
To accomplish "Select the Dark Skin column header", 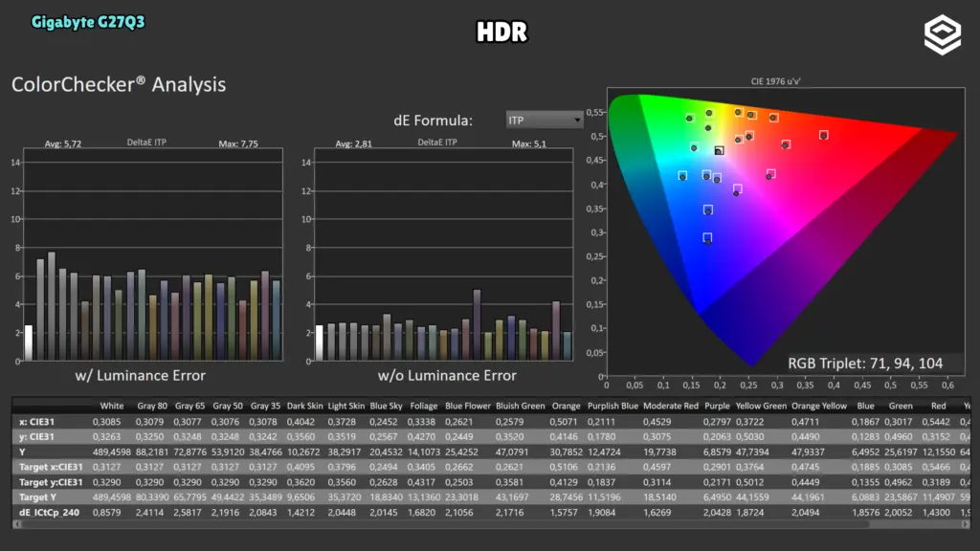I will point(304,406).
